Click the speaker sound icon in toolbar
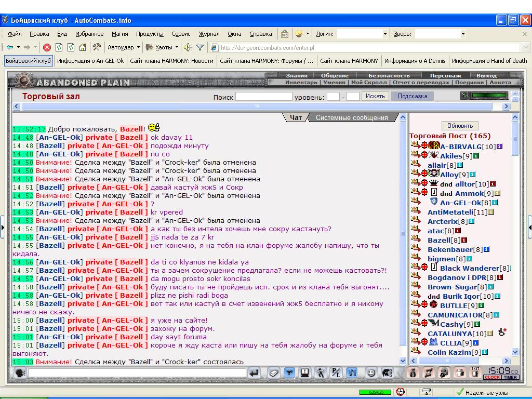The image size is (532, 399). point(188,47)
